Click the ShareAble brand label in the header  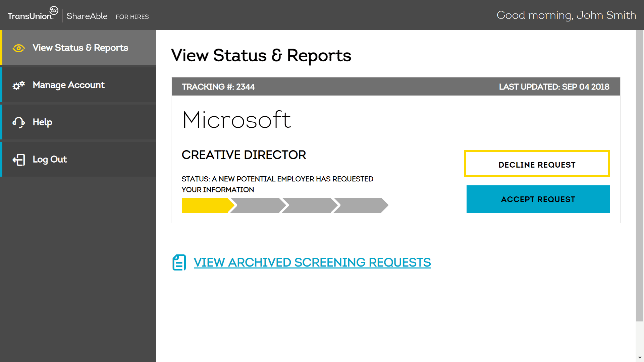tap(87, 16)
